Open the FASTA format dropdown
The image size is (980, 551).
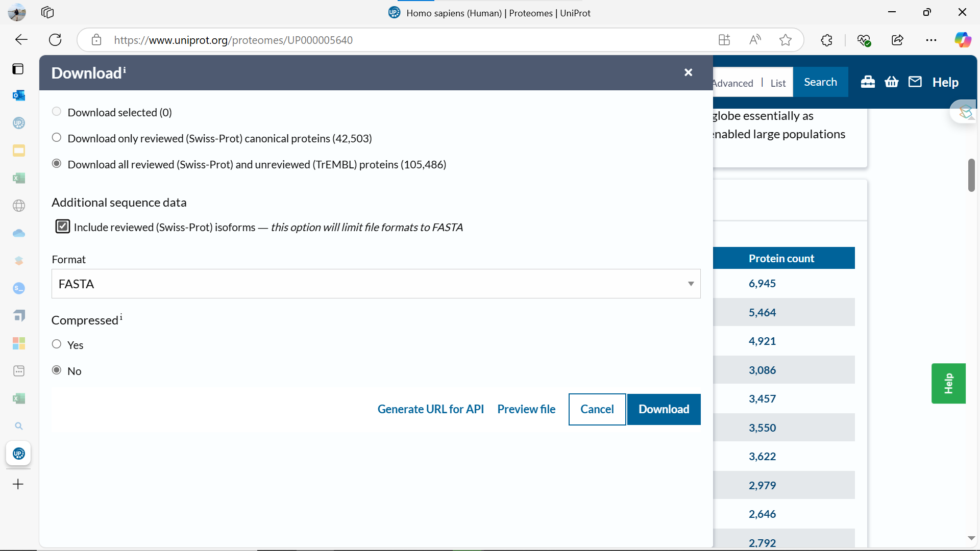click(376, 284)
